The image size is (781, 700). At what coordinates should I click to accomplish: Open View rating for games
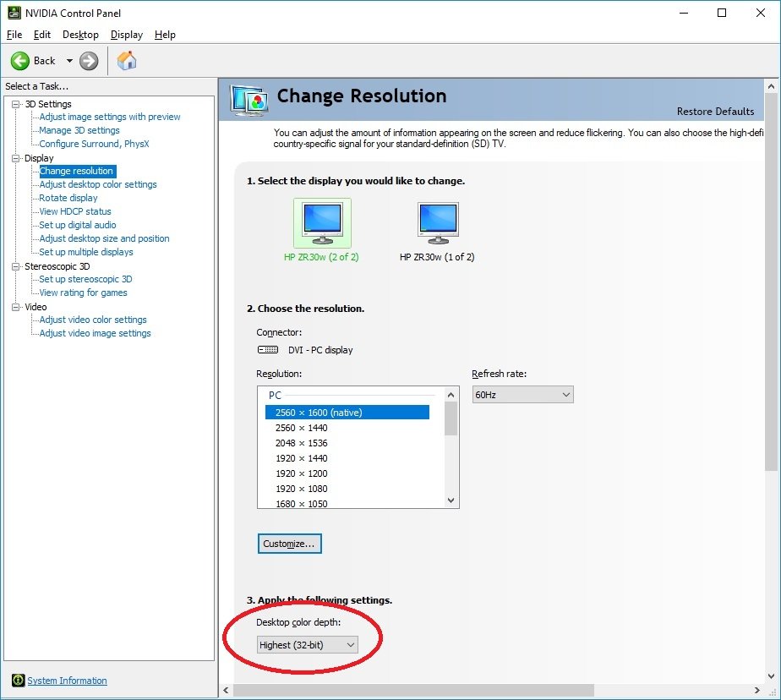[x=83, y=293]
